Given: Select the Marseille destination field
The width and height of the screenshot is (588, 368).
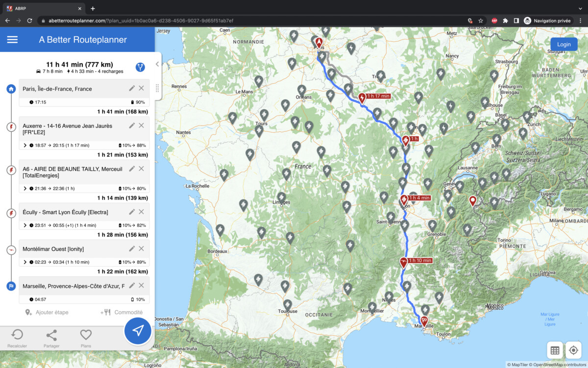Looking at the screenshot, I should click(73, 286).
